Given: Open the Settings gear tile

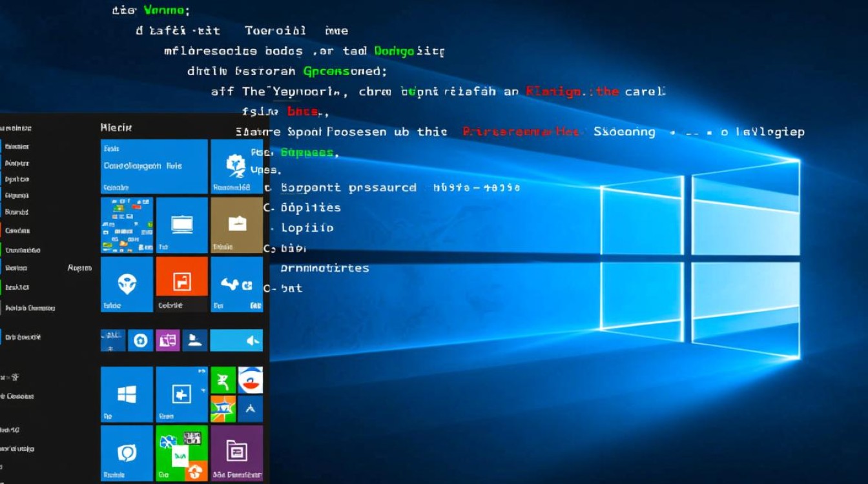Looking at the screenshot, I should [x=139, y=340].
